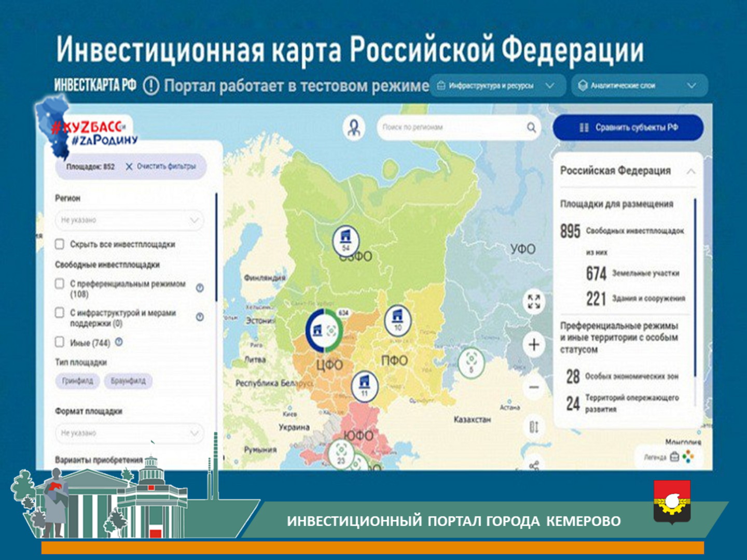Check С преференциальным режимом (108)
This screenshot has height=560, width=747.
coord(60,284)
